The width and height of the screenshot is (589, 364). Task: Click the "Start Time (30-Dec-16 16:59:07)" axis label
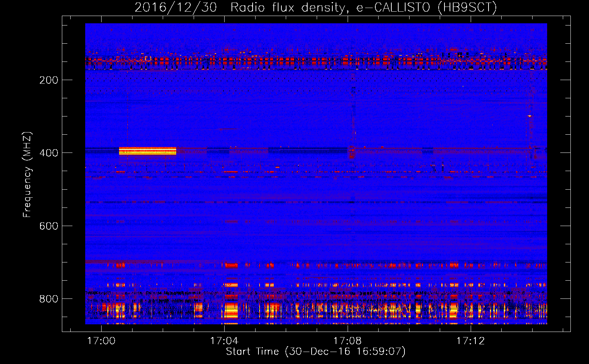pyautogui.click(x=316, y=352)
